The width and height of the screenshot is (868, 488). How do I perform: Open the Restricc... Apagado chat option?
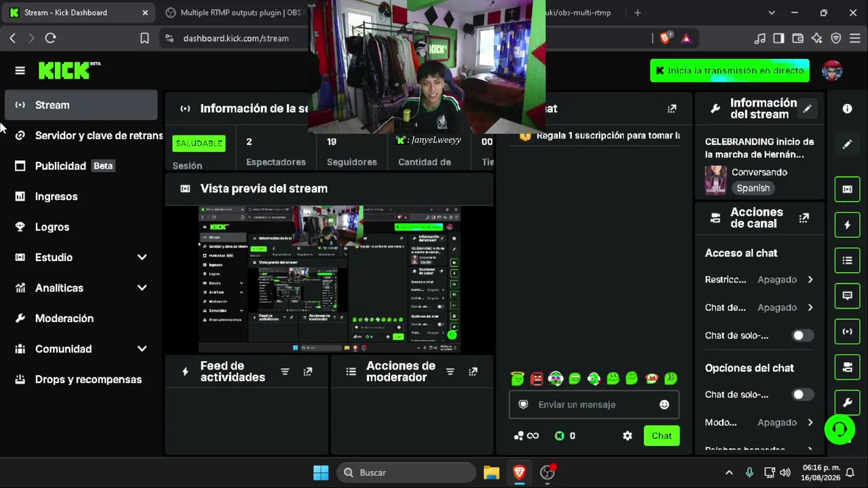[x=759, y=279]
